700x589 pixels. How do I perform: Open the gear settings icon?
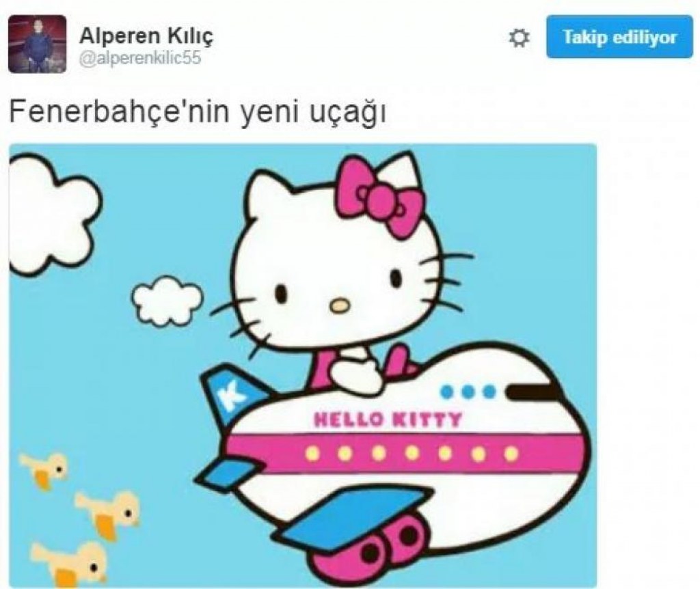click(x=520, y=38)
